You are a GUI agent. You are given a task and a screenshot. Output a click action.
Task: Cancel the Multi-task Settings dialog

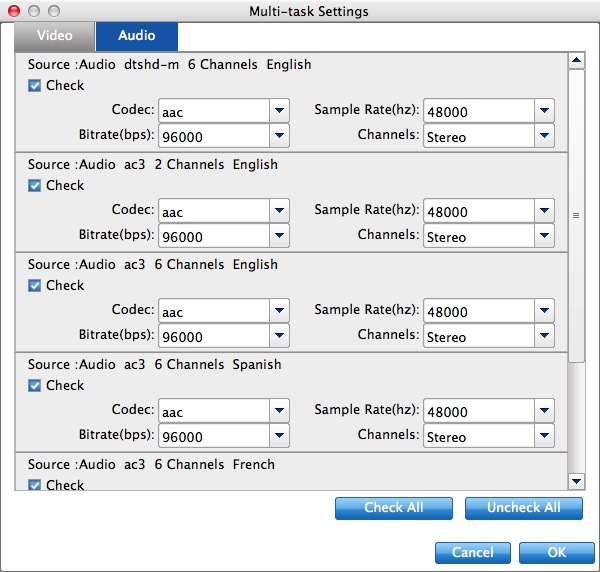(472, 553)
